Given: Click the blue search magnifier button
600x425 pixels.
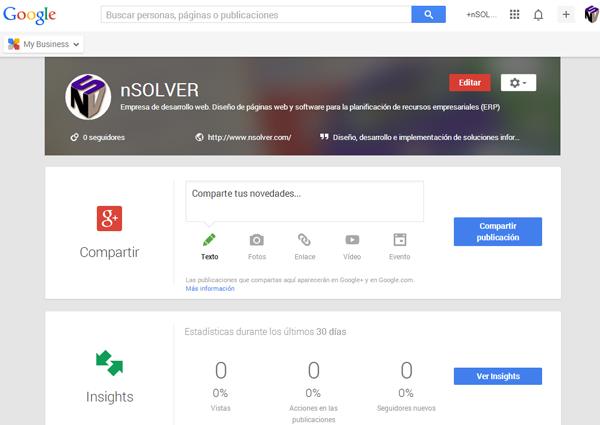Looking at the screenshot, I should point(428,15).
